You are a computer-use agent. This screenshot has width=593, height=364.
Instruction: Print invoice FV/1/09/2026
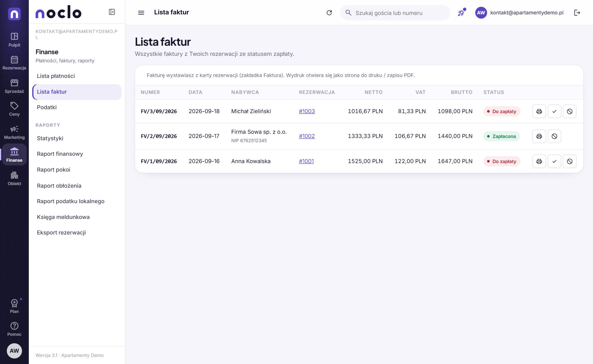pyautogui.click(x=539, y=161)
